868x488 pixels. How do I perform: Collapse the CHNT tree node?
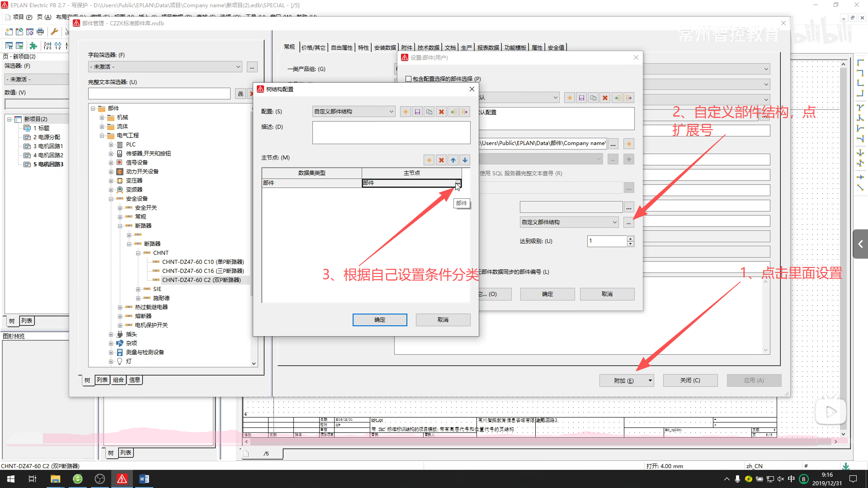pos(138,253)
